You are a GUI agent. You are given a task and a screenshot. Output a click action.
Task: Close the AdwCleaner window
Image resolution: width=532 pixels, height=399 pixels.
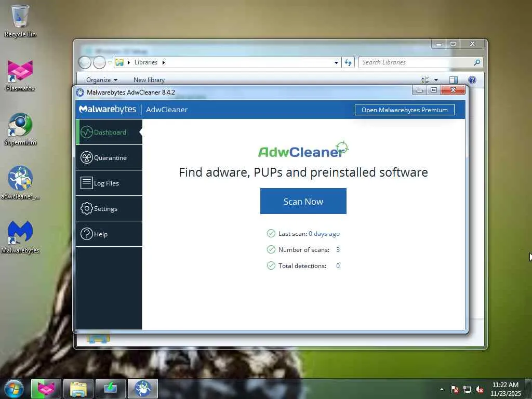453,90
